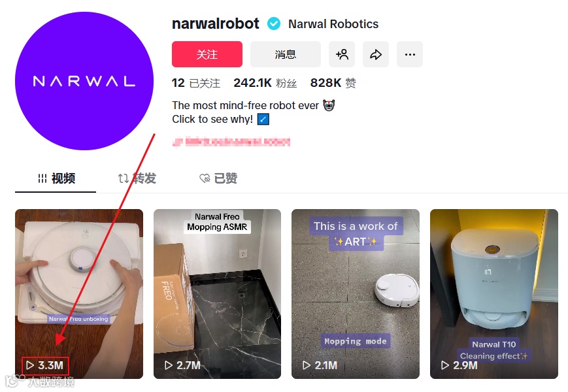Open the Narwal Freo Mopping ASMR video
Viewport: 568px width, 392px height.
(218, 294)
